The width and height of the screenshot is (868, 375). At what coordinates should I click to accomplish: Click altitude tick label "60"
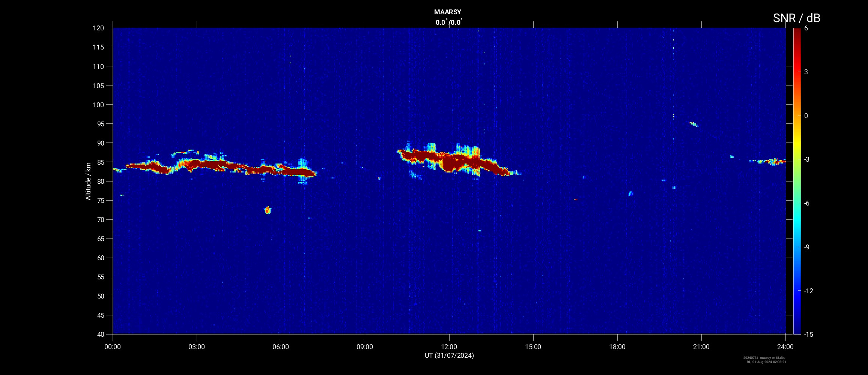point(100,258)
